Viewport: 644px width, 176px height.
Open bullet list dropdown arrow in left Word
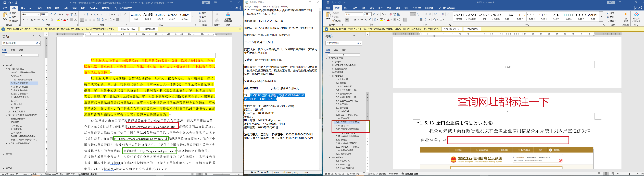click(85, 15)
